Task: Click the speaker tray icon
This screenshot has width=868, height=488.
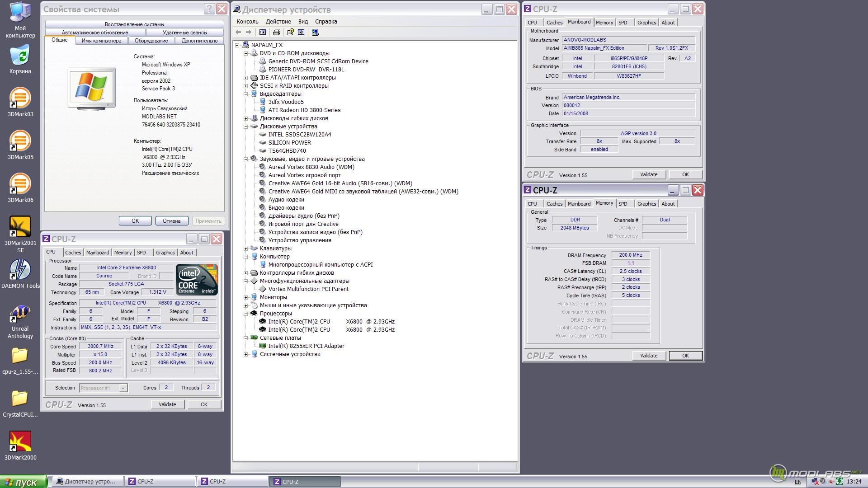Action: click(823, 482)
